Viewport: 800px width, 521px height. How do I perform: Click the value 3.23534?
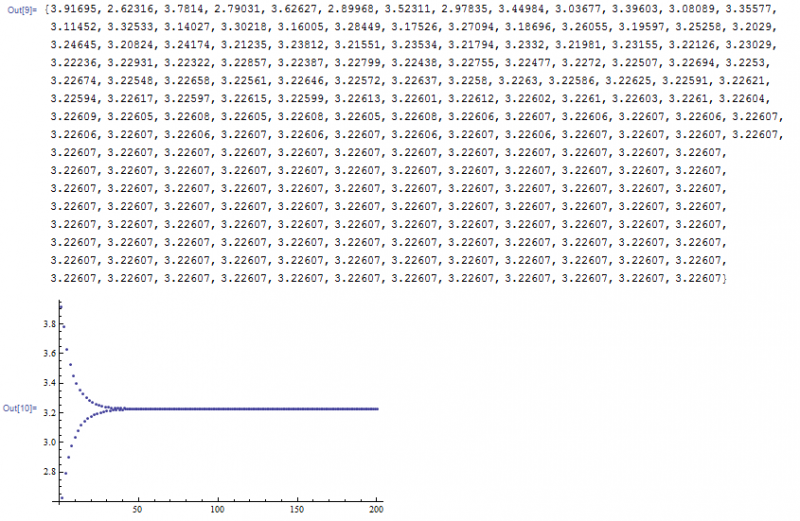[414, 45]
